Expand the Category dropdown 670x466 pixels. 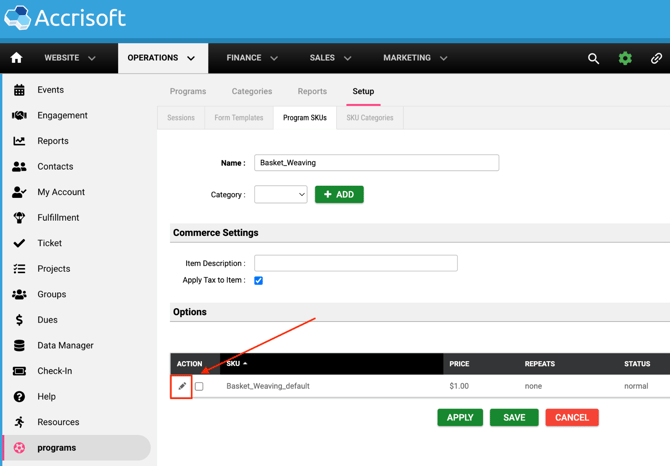point(281,195)
